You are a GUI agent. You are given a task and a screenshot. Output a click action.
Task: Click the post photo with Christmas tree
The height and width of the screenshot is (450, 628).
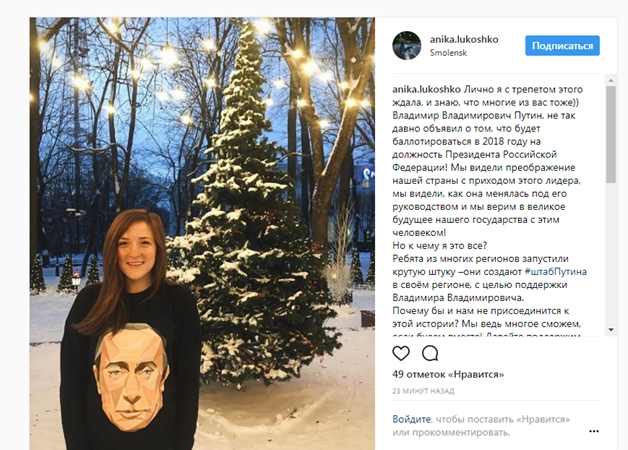tap(202, 233)
